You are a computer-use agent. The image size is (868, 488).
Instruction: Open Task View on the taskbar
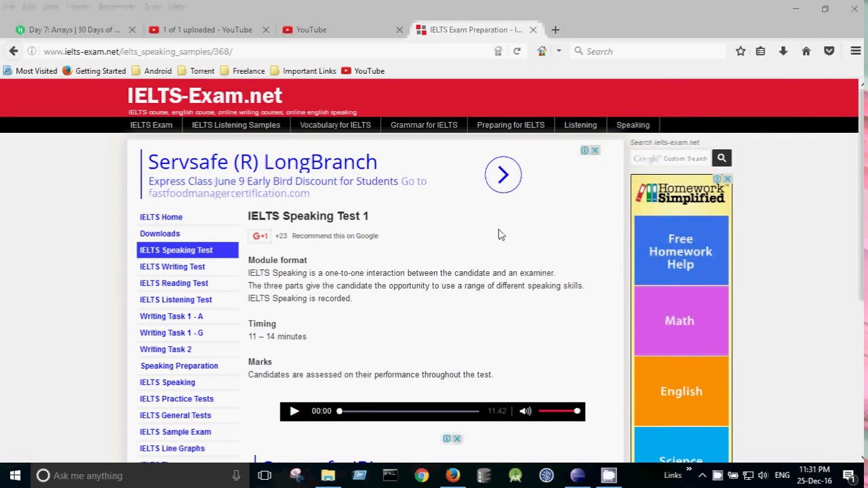click(264, 475)
